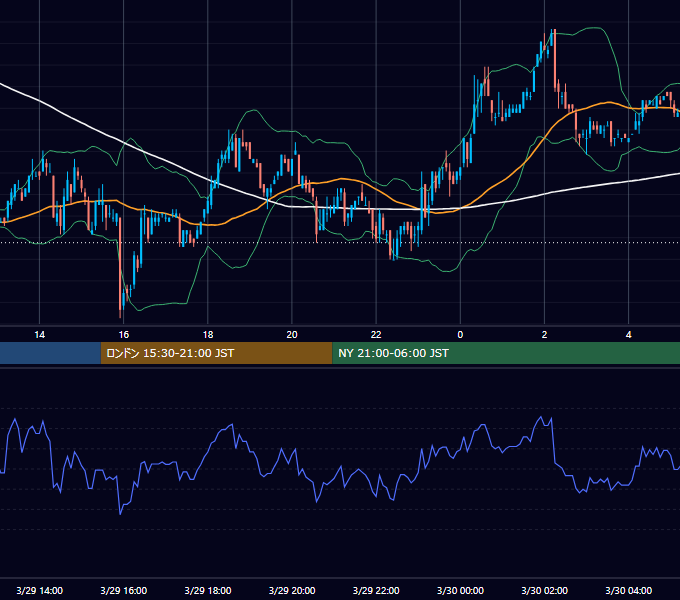680x600 pixels.
Task: Click the ロンドン 15:30-21:00 JST session bar
Action: pyautogui.click(x=216, y=353)
